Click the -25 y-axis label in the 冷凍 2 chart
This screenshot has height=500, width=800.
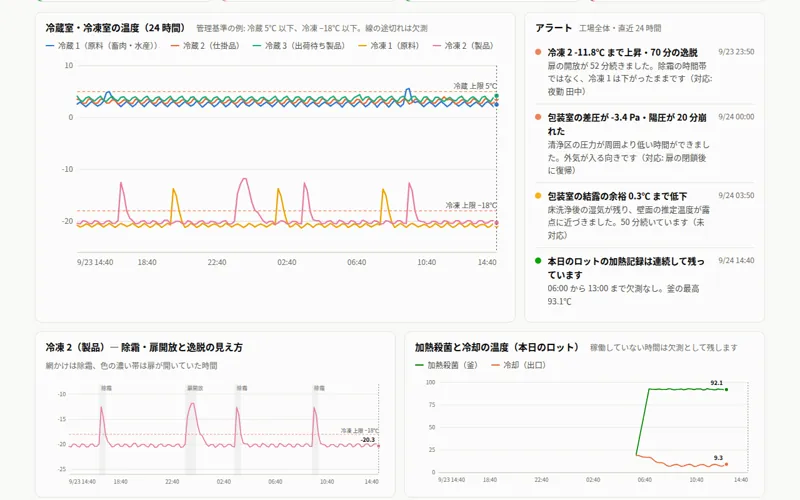tap(62, 469)
